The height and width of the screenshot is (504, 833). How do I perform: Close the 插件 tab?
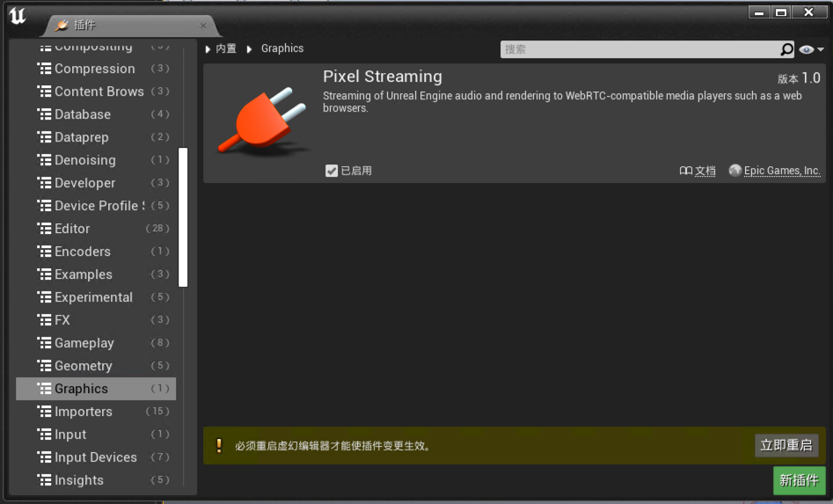(x=203, y=25)
